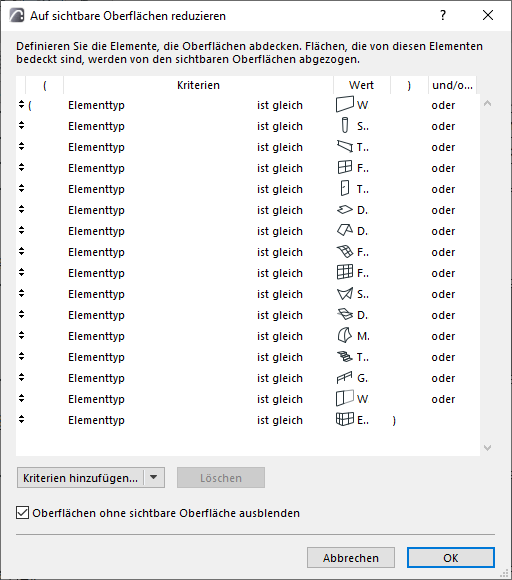Open the Kriterien hinzufügen dropdown arrow

(x=154, y=477)
